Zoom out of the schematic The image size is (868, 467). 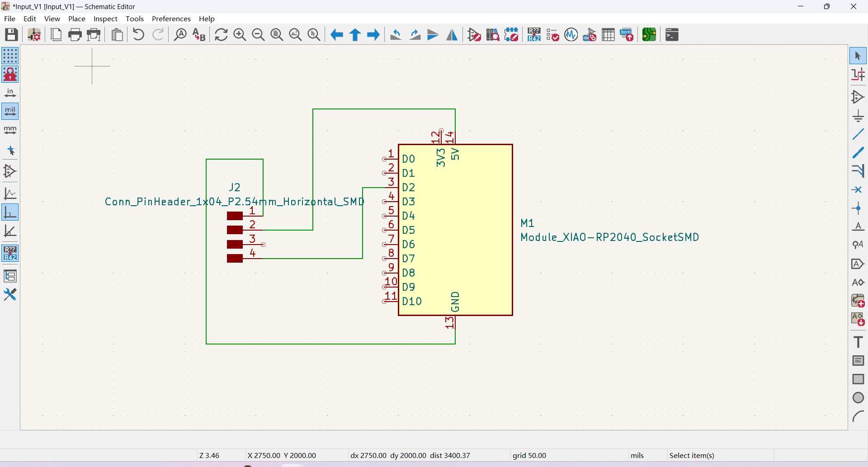coord(258,35)
